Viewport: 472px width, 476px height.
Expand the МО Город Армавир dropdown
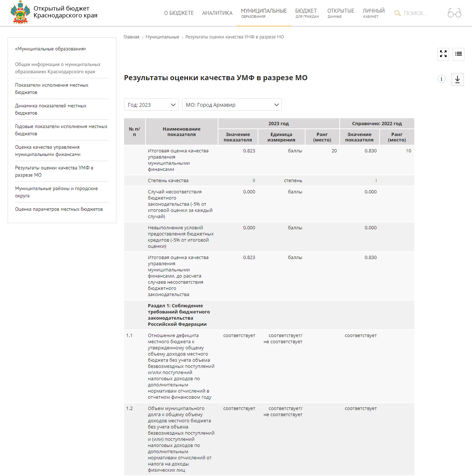tap(232, 105)
